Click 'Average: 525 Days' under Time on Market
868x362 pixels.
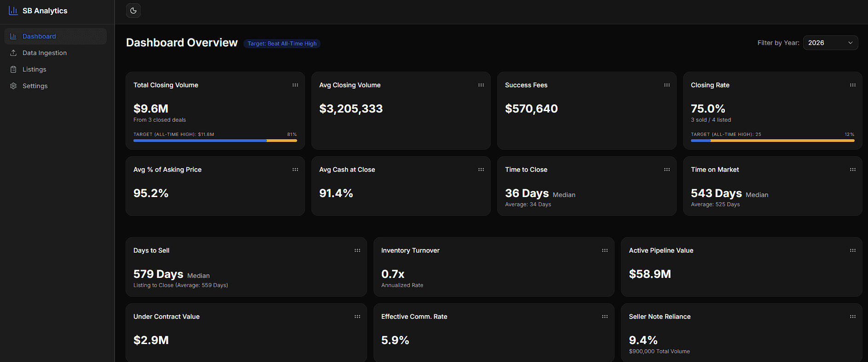715,204
